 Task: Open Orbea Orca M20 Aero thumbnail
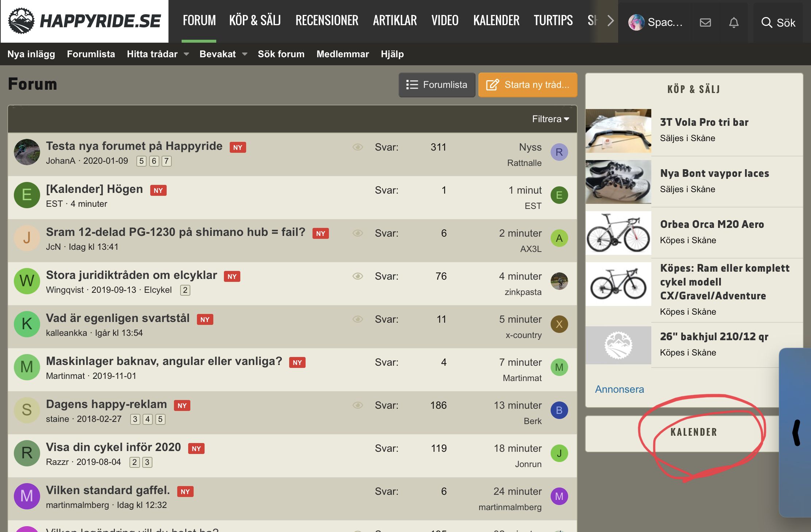click(x=618, y=233)
